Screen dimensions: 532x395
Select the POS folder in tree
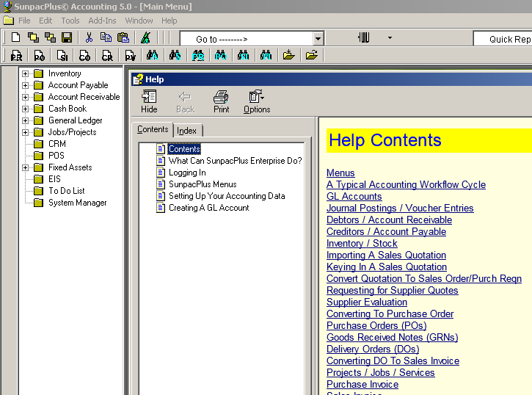57,156
